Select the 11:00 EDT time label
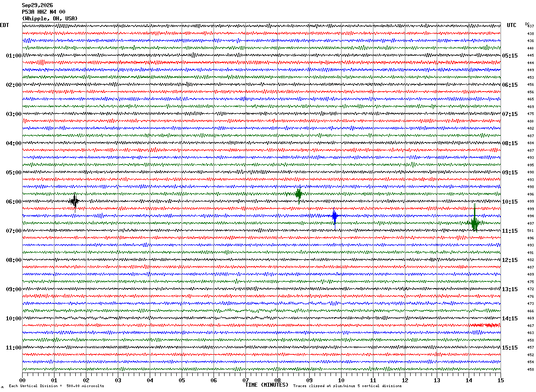This screenshot has height=392, width=536. click(14, 348)
